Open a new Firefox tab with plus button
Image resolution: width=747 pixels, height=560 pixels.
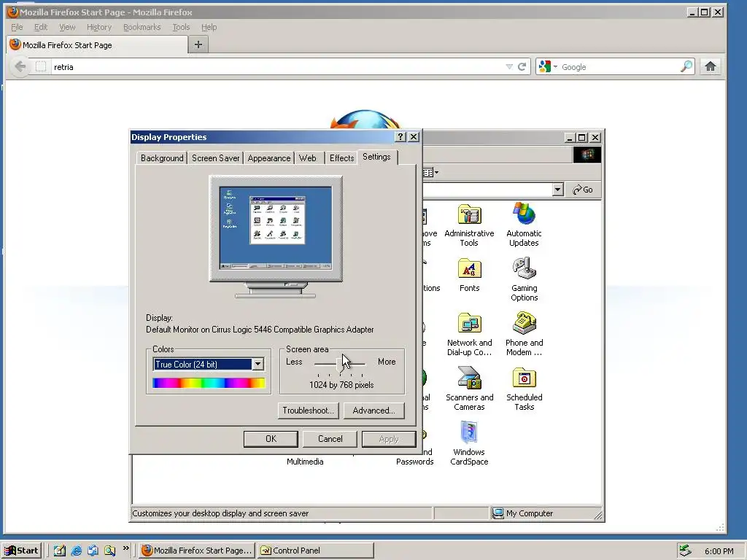pyautogui.click(x=198, y=44)
